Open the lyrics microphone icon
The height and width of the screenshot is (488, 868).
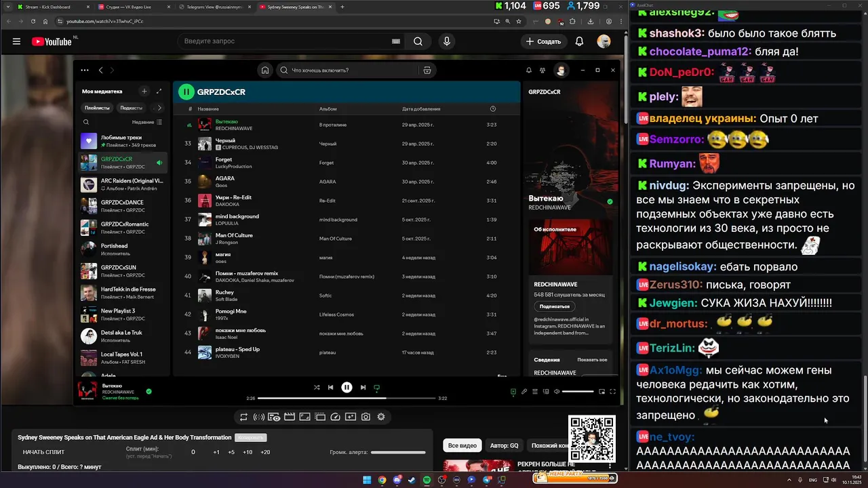tap(524, 391)
